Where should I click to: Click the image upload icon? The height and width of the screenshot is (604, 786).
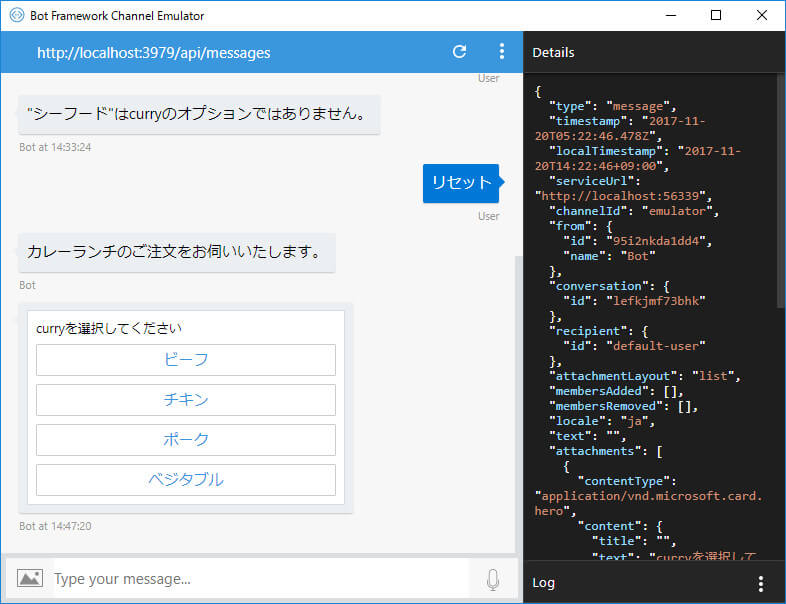[x=30, y=578]
